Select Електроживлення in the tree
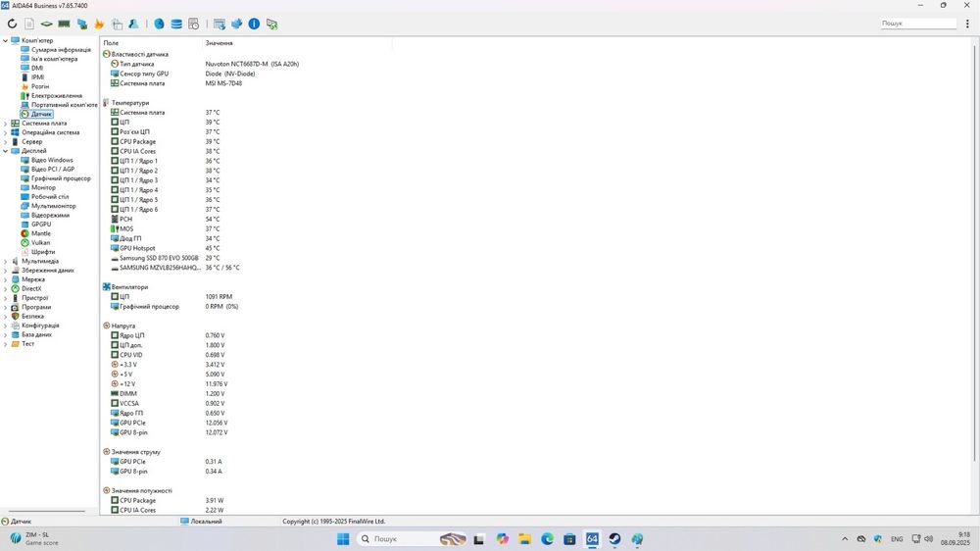This screenshot has height=551, width=980. [56, 96]
